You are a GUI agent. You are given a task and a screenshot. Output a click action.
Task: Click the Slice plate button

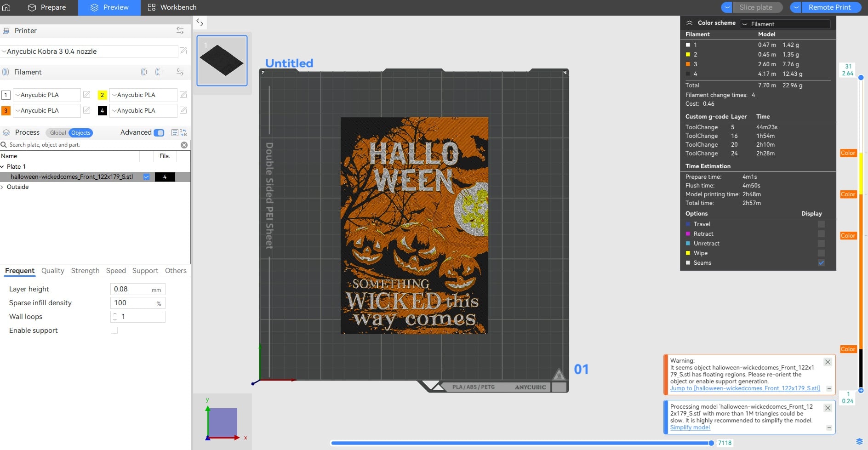tap(757, 7)
